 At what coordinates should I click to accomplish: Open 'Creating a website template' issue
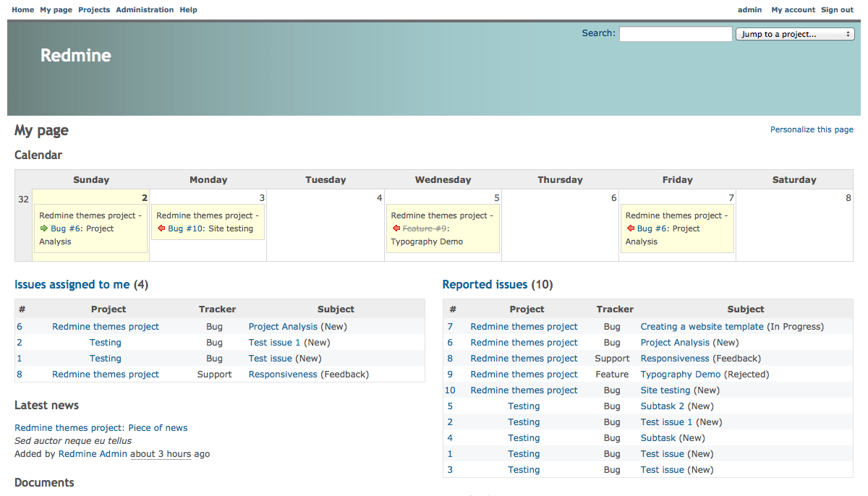tap(702, 327)
